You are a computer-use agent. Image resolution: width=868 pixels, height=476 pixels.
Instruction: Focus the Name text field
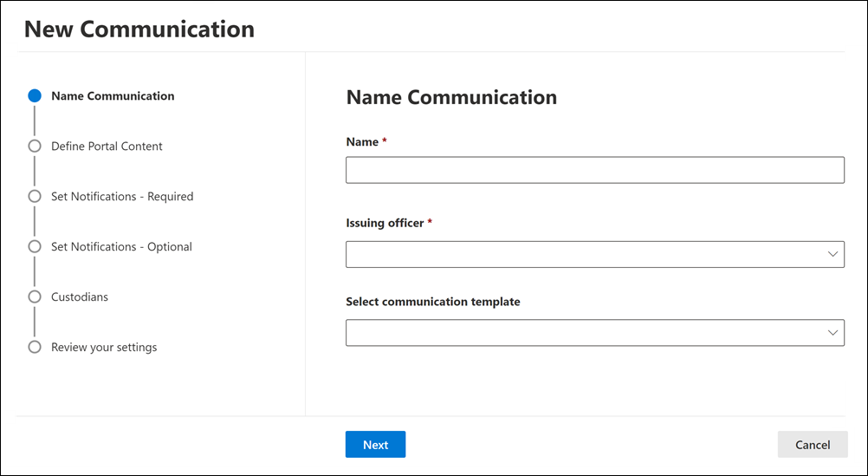click(x=594, y=170)
